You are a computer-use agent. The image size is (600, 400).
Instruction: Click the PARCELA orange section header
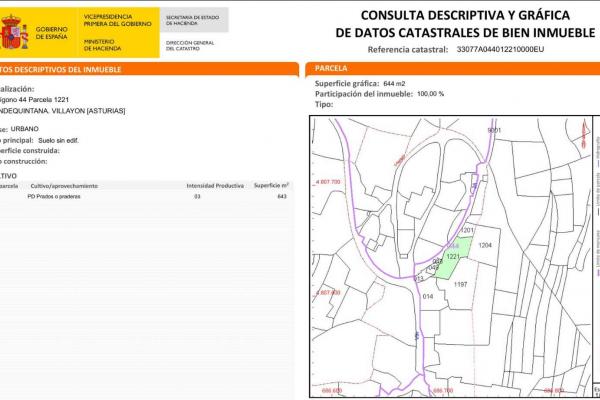click(x=331, y=69)
